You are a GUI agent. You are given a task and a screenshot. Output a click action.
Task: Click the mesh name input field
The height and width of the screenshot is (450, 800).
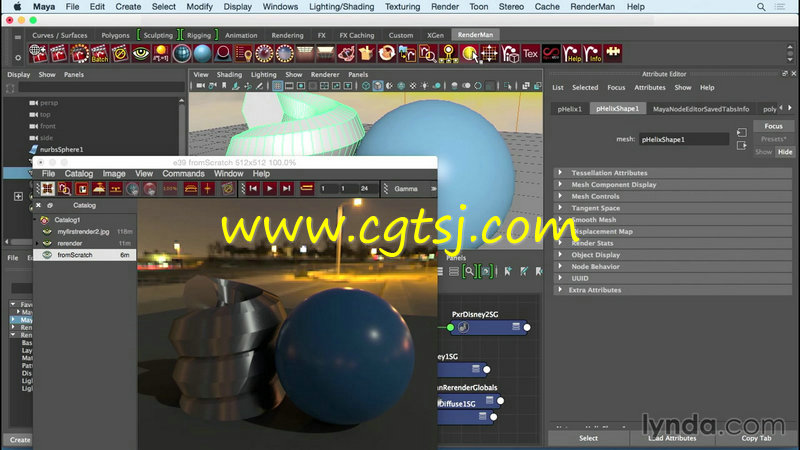click(x=684, y=139)
